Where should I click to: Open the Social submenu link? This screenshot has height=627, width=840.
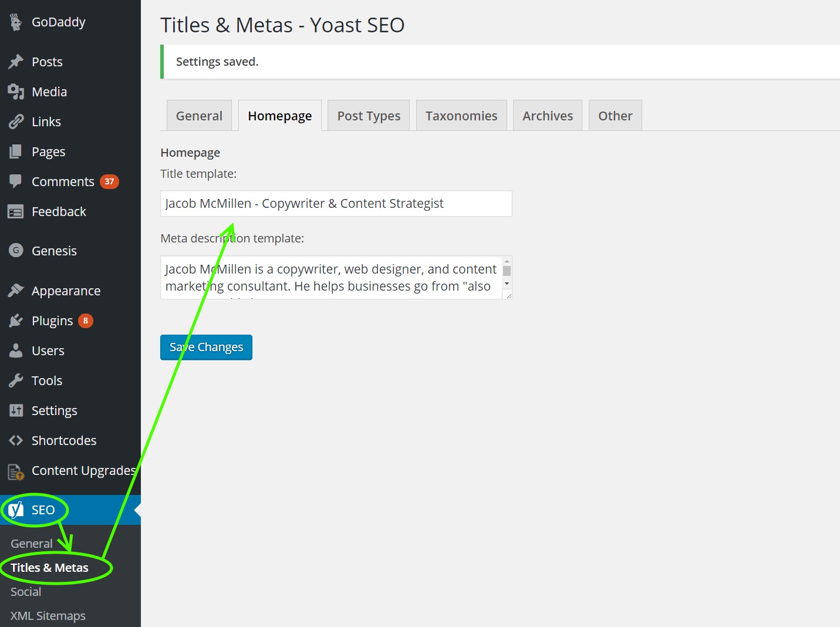[x=26, y=592]
